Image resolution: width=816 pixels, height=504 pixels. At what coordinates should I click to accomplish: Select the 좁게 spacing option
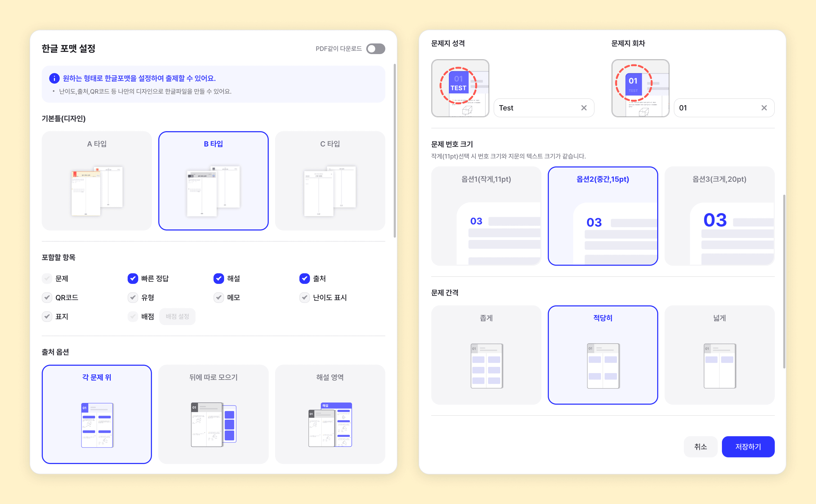pyautogui.click(x=486, y=355)
